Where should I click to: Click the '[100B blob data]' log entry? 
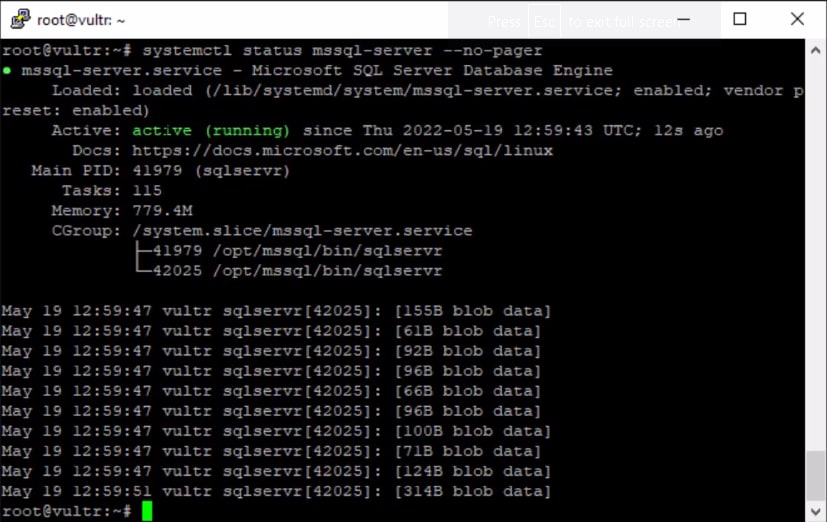click(x=473, y=431)
